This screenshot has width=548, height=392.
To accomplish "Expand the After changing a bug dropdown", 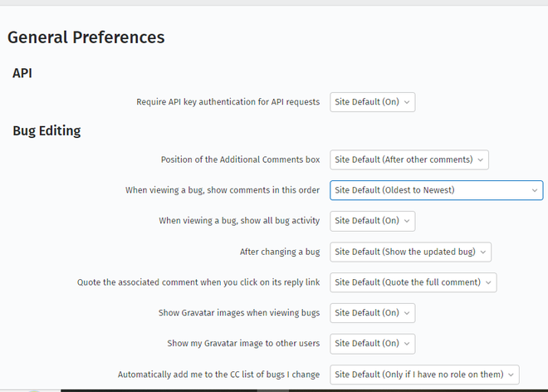I will pos(410,252).
